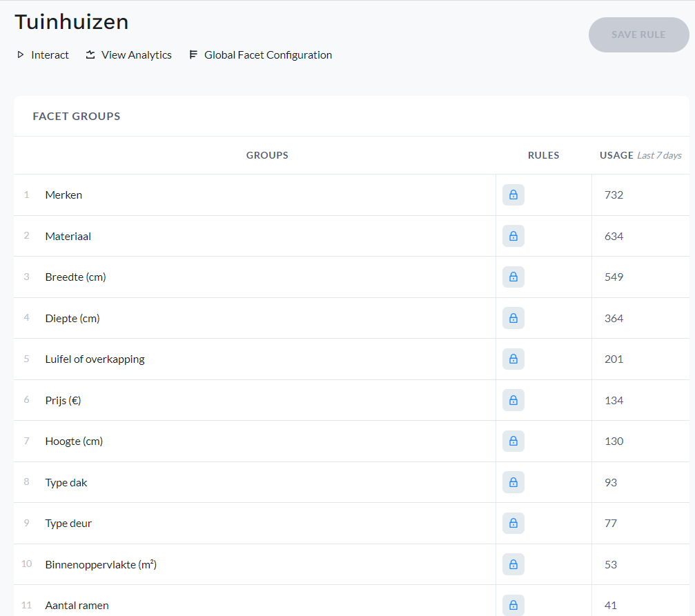Image resolution: width=695 pixels, height=616 pixels.
Task: Click the lock icon for Breedte (cm)
Action: 513,277
